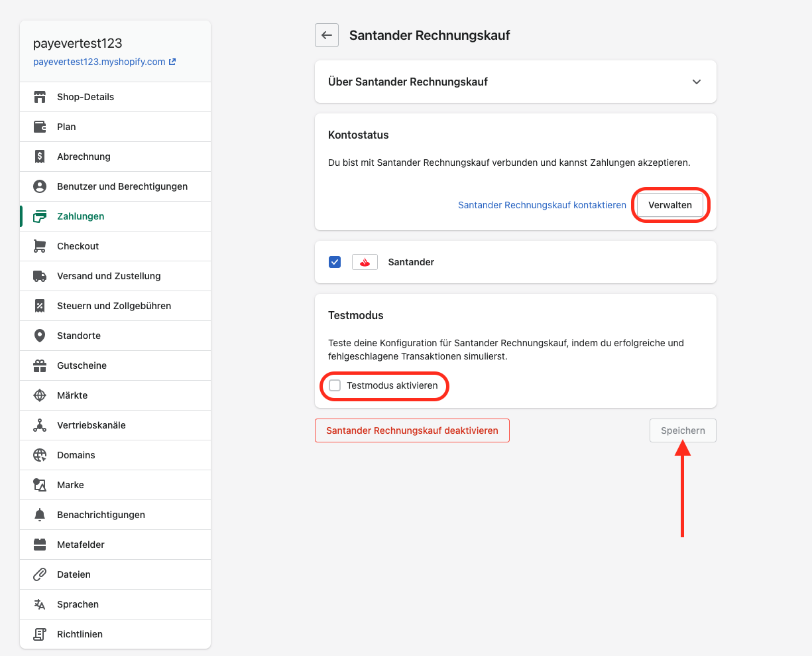Click the Metafelder icon

(x=40, y=545)
